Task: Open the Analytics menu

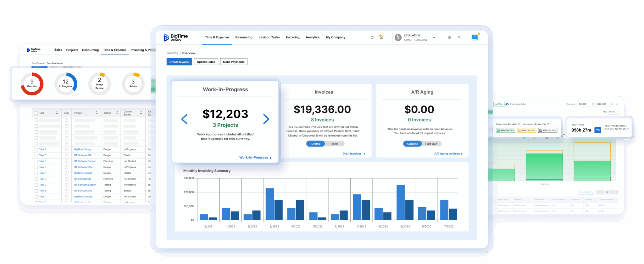Action: (312, 37)
